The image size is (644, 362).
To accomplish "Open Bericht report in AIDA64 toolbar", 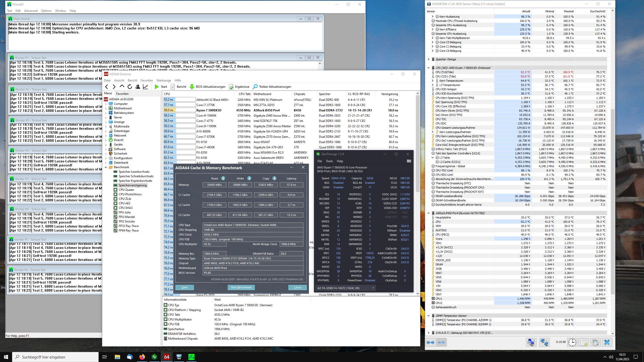I will [178, 87].
